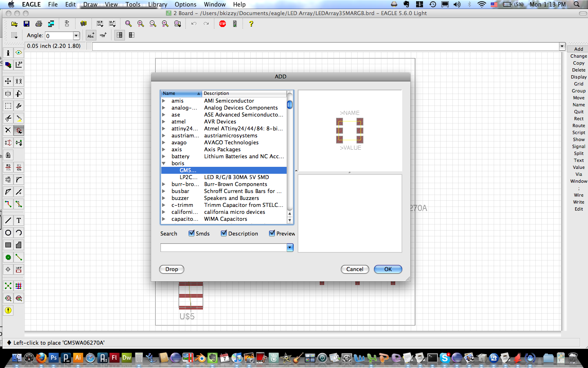Click the OK button
This screenshot has height=368, width=588.
pos(388,269)
